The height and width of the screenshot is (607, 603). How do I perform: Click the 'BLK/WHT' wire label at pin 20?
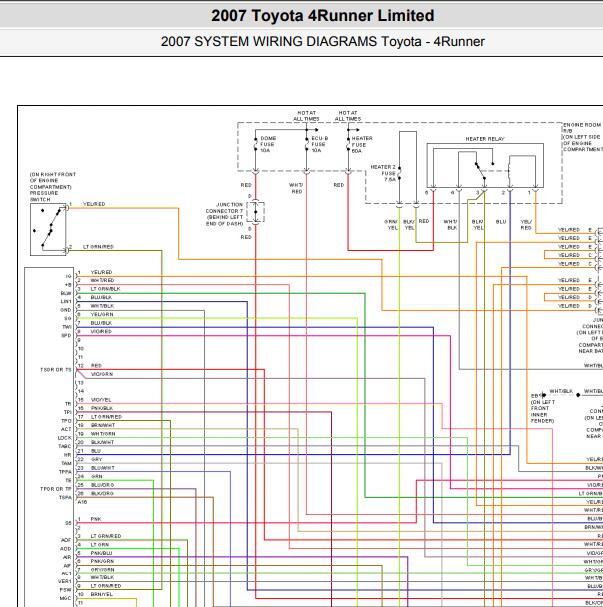102,442
